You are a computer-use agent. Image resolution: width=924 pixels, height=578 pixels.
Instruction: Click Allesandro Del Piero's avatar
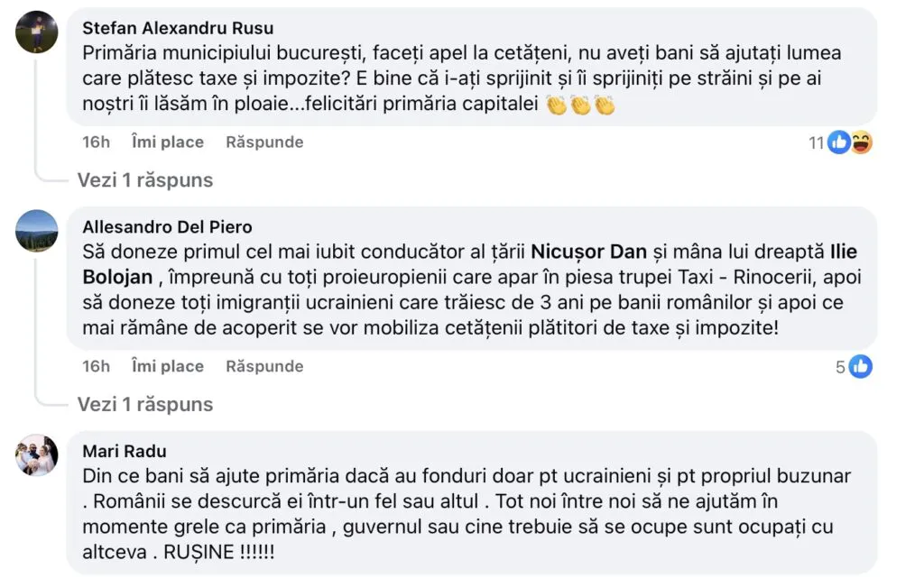[x=37, y=231]
